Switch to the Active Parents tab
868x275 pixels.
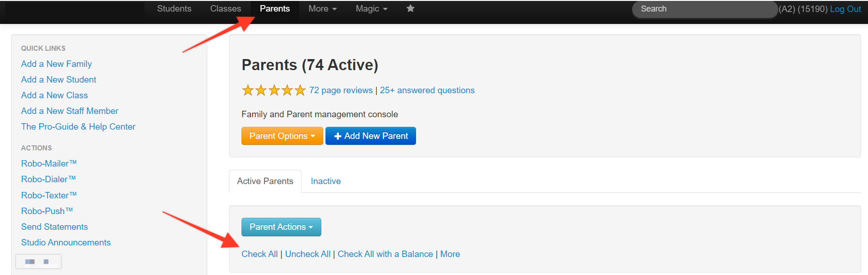pos(265,181)
